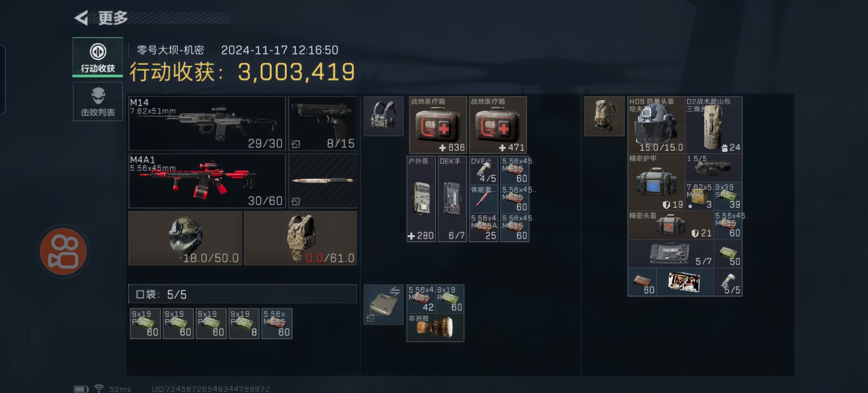Select the combat knife melee slot
868x393 pixels.
[x=323, y=181]
